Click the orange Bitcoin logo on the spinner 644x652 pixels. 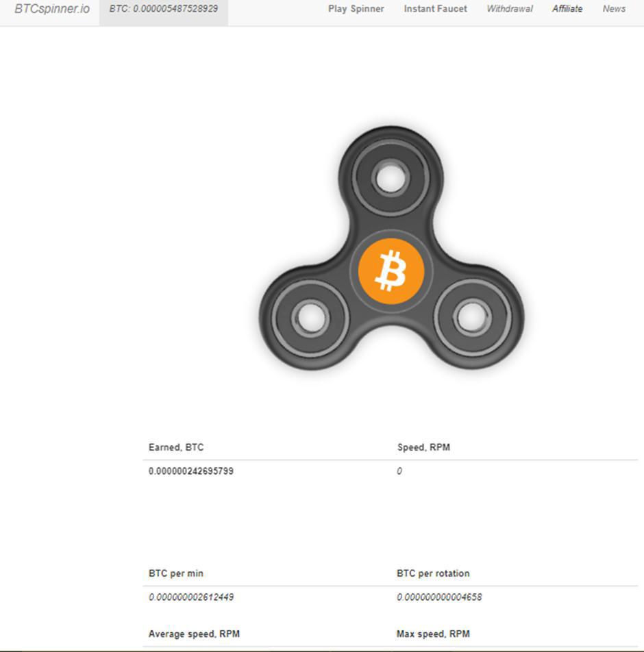point(391,271)
